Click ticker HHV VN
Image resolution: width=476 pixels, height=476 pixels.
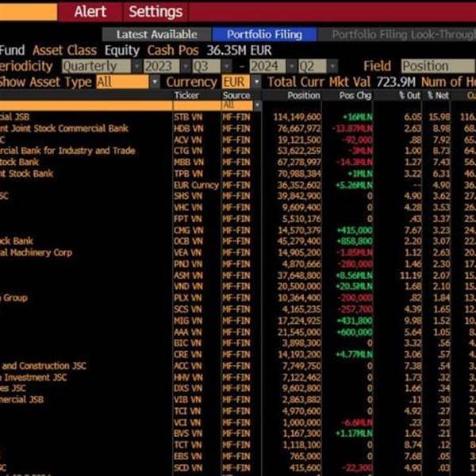[x=188, y=378]
